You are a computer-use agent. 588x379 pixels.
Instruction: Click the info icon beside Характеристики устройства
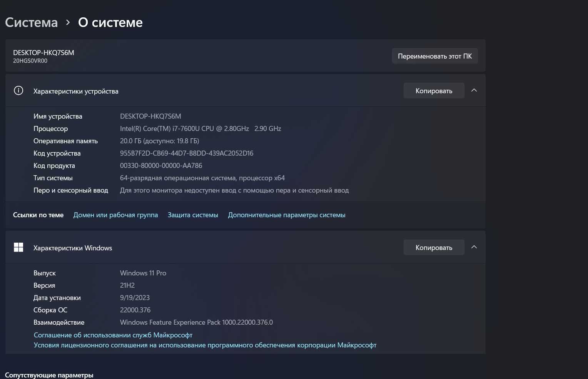(18, 91)
